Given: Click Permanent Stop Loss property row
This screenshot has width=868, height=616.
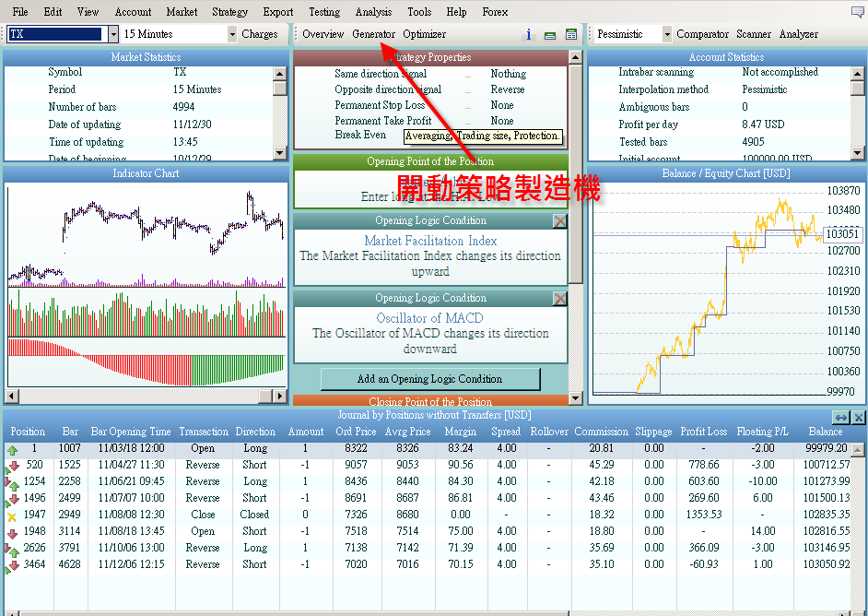Looking at the screenshot, I should point(429,105).
